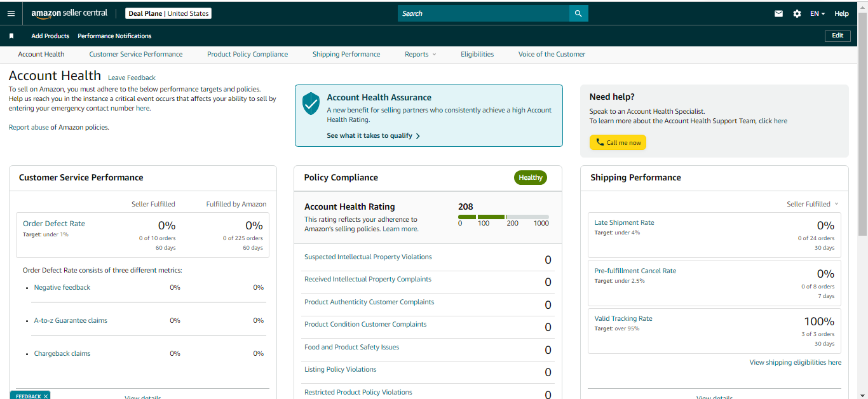Click the emergency contact 'here' link
This screenshot has width=868, height=399.
click(x=143, y=109)
